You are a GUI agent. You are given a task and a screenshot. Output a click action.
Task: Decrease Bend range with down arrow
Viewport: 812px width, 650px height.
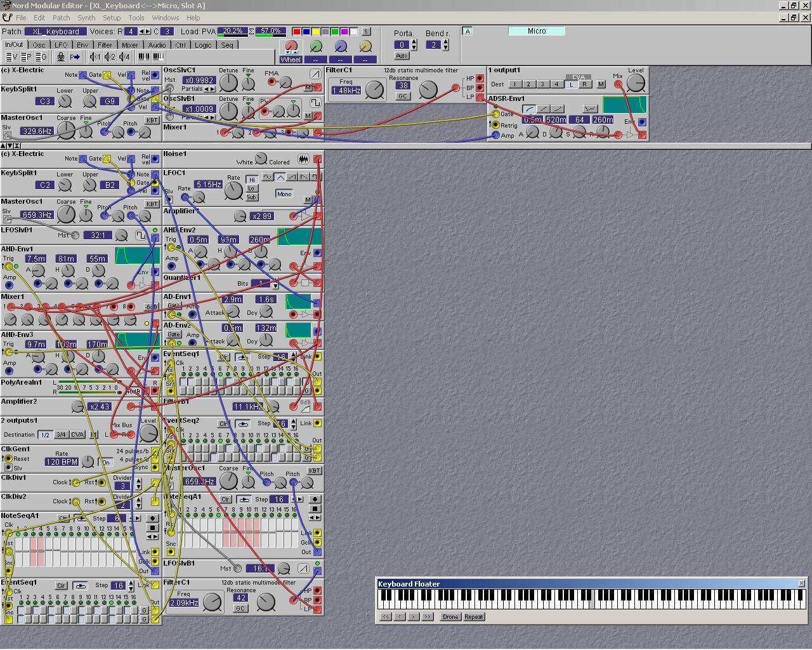446,48
